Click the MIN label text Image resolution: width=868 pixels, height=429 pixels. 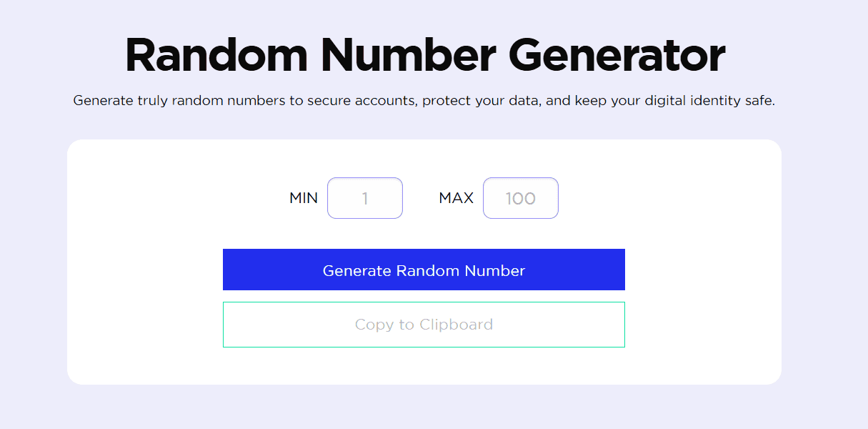[x=304, y=198]
